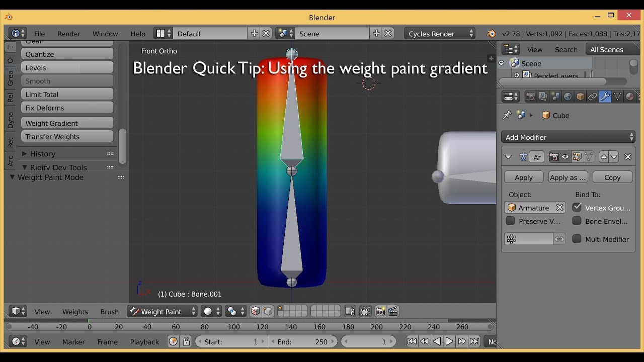Open the File menu
The image size is (644, 362).
[x=39, y=34]
